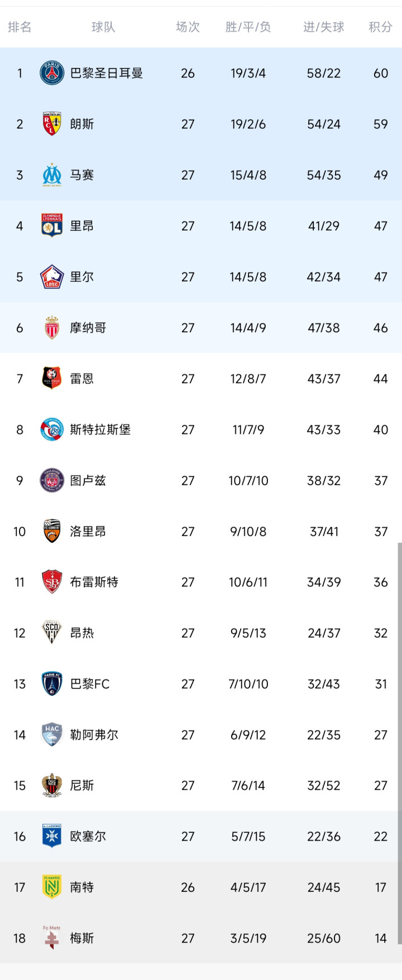The width and height of the screenshot is (402, 980).
Task: Open the Lyon team crest icon
Action: [52, 226]
